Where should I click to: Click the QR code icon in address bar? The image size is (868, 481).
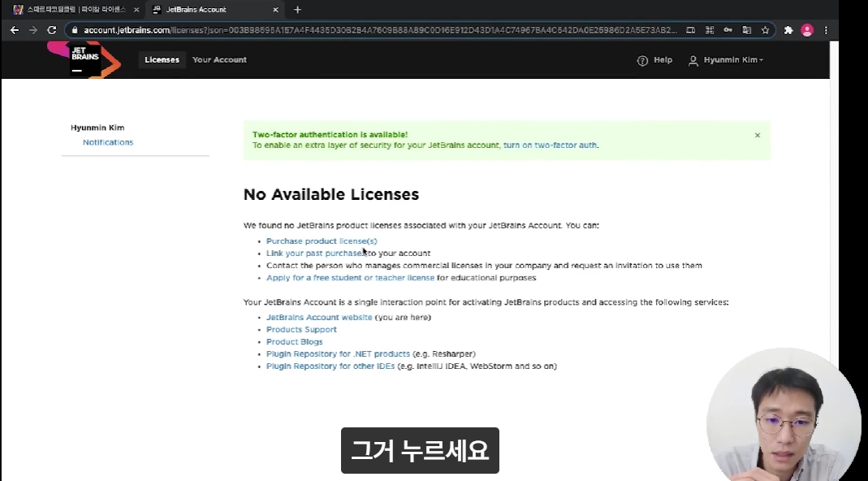[x=709, y=31]
